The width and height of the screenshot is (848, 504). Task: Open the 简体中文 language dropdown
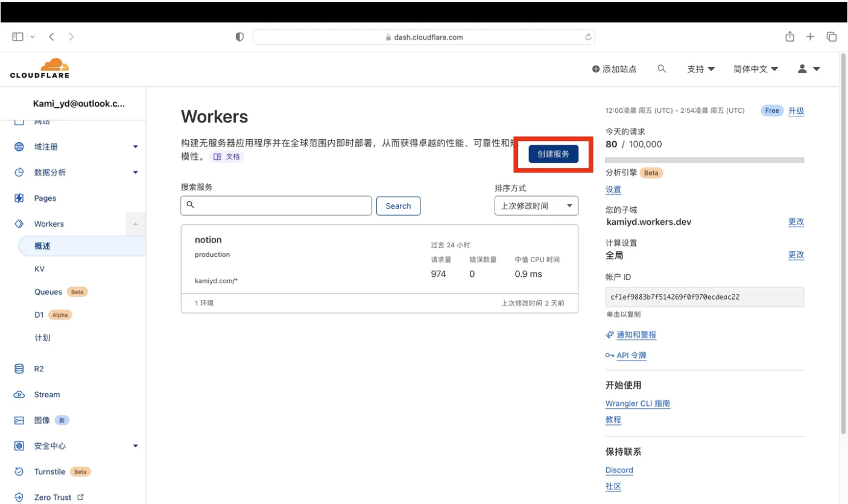coord(755,69)
